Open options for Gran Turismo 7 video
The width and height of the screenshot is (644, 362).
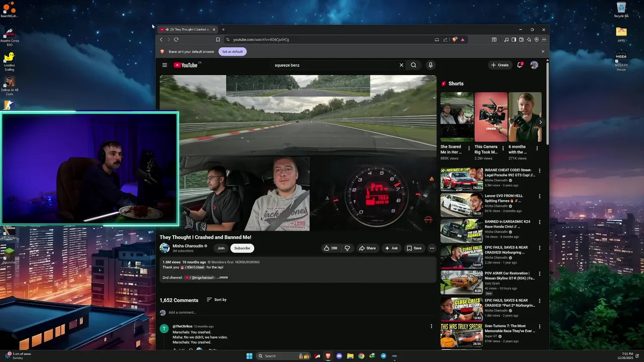539,326
